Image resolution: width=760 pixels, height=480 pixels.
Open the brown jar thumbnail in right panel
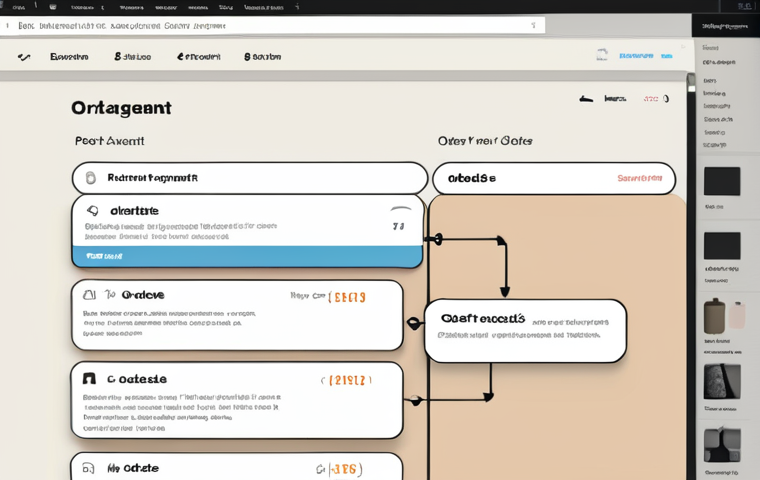[714, 316]
